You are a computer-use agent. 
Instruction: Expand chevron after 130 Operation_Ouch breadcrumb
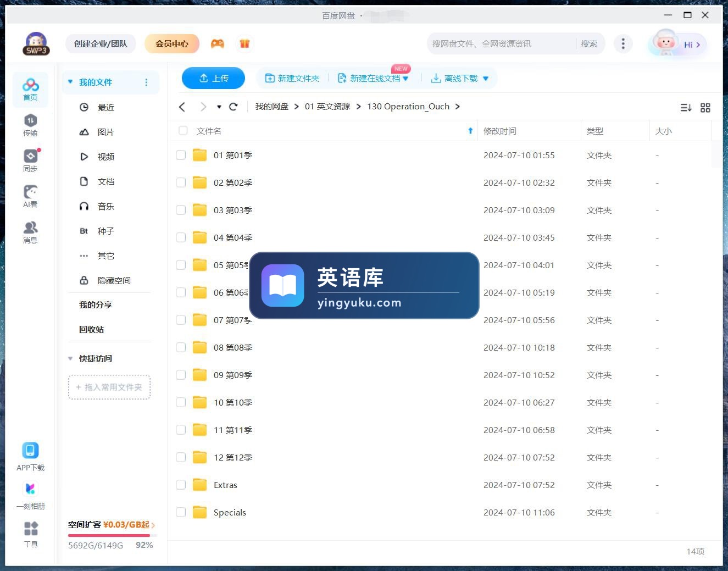pyautogui.click(x=458, y=107)
